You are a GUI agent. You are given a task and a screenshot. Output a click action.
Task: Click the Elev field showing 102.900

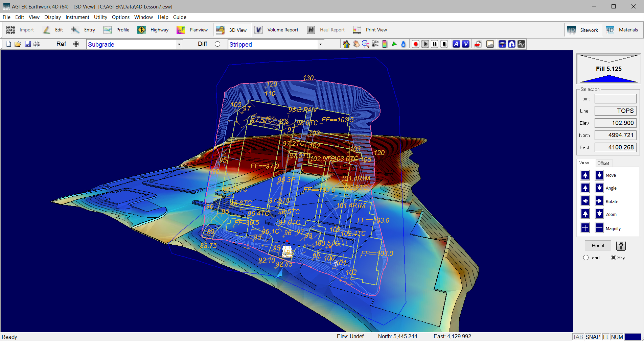(615, 123)
